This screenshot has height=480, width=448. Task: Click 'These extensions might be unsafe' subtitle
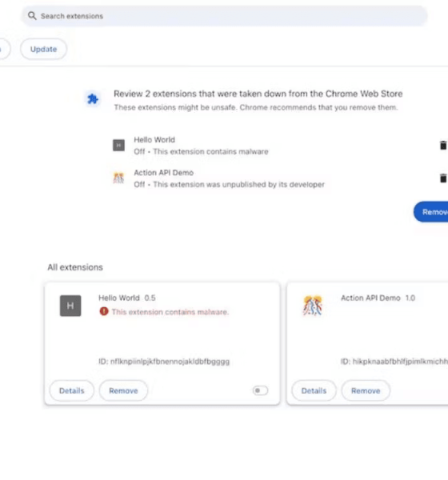pyautogui.click(x=256, y=107)
